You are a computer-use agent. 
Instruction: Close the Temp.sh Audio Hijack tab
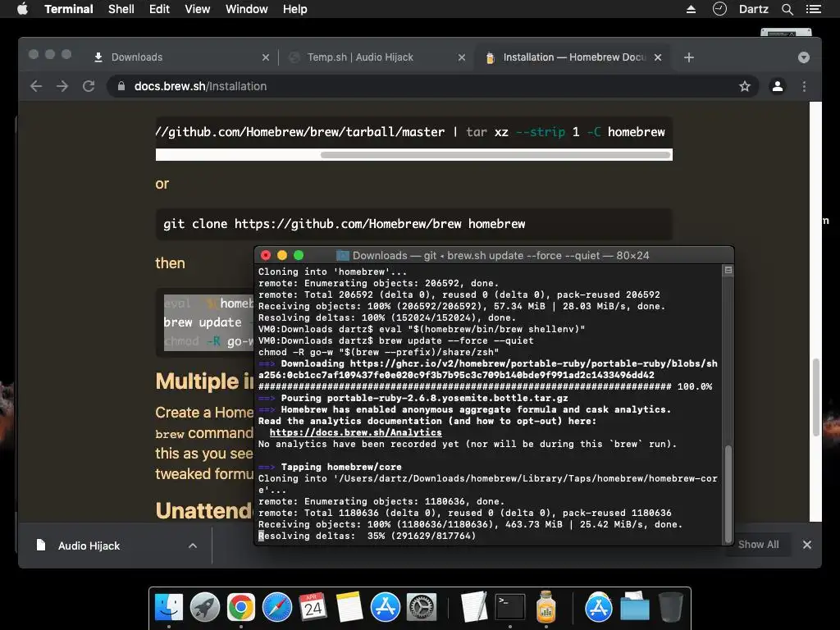pos(461,57)
